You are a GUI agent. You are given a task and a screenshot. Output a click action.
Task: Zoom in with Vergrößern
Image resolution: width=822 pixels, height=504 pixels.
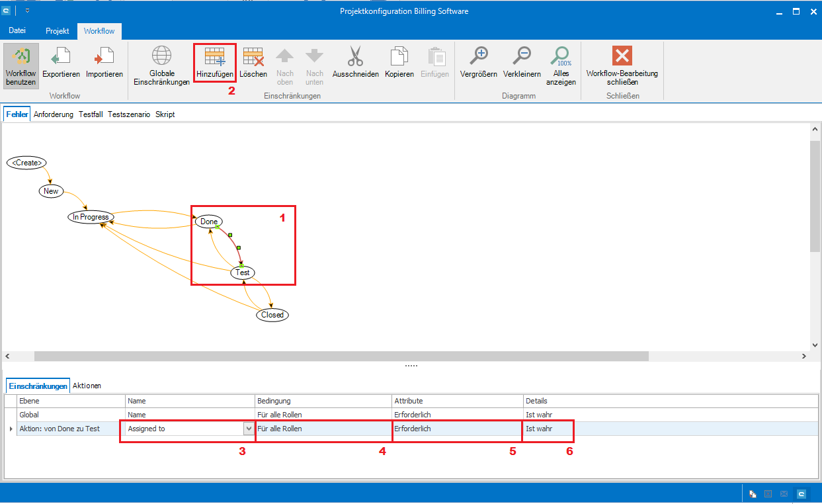pos(478,57)
